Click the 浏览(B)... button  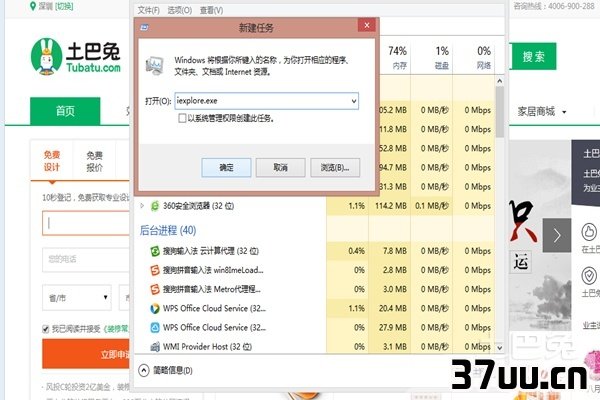pos(335,168)
